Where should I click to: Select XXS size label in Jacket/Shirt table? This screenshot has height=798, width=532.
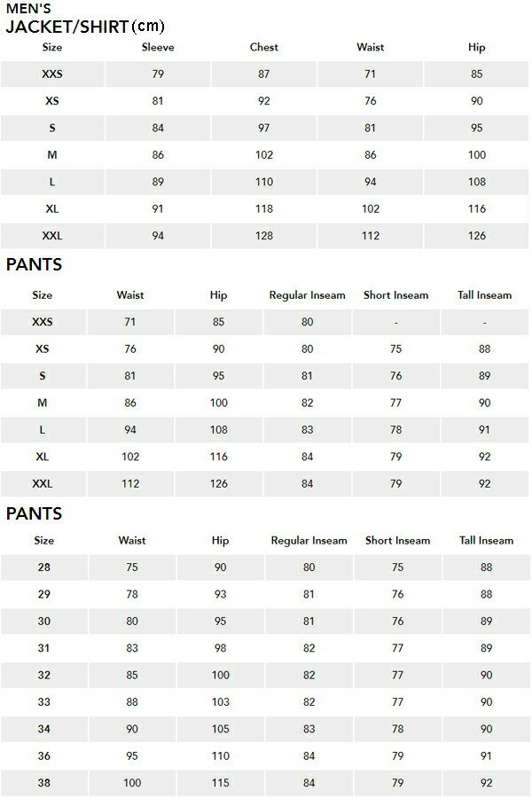pyautogui.click(x=52, y=74)
